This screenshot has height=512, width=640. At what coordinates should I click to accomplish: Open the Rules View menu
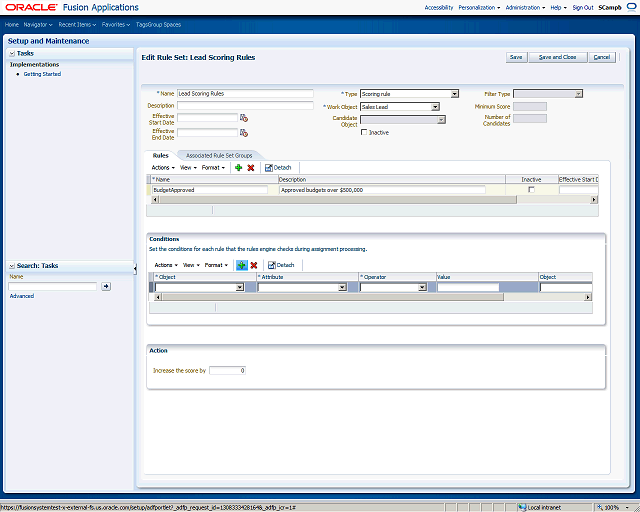(188, 167)
